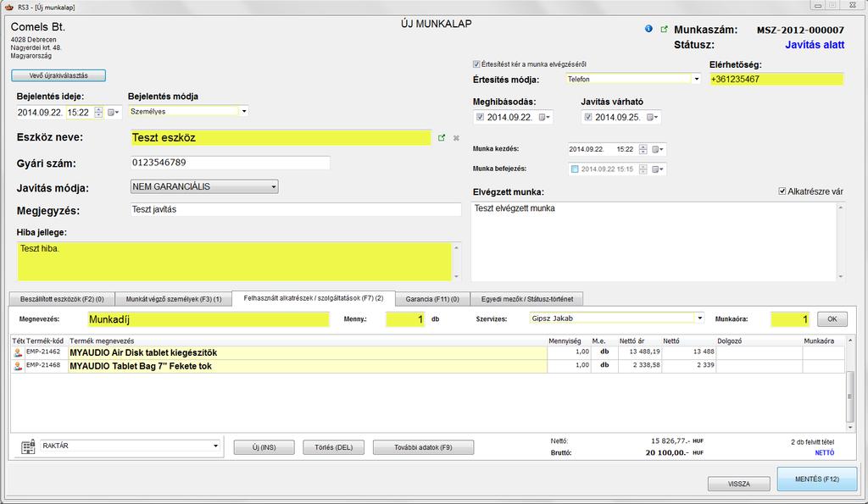Expand the RAKTÁR dropdown
This screenshot has height=504, width=868.
(x=215, y=446)
